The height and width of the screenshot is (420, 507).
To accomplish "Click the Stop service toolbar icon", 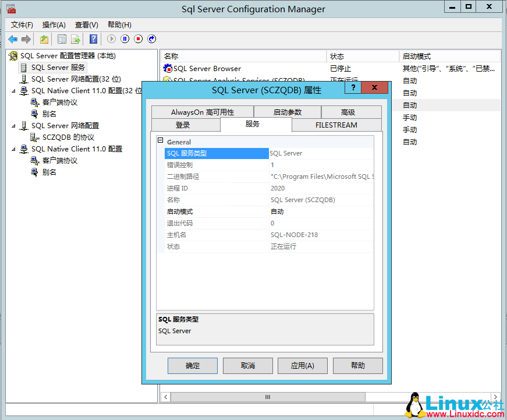I will [x=137, y=39].
